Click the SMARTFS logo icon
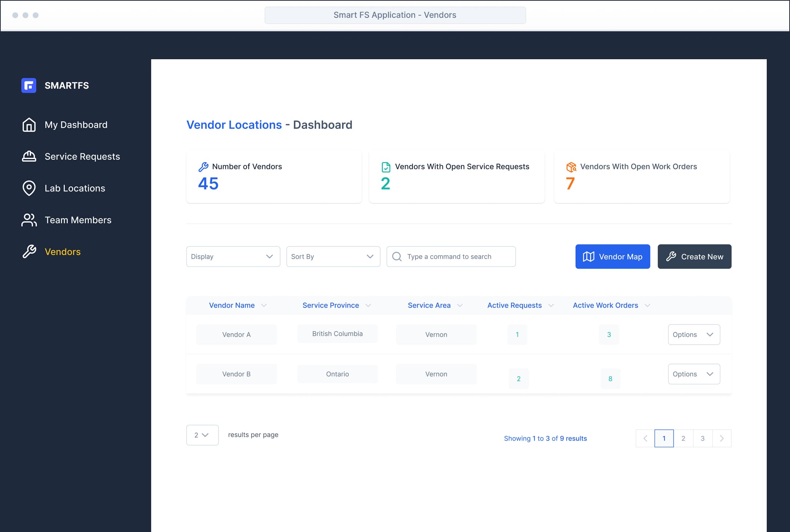 [x=29, y=85]
